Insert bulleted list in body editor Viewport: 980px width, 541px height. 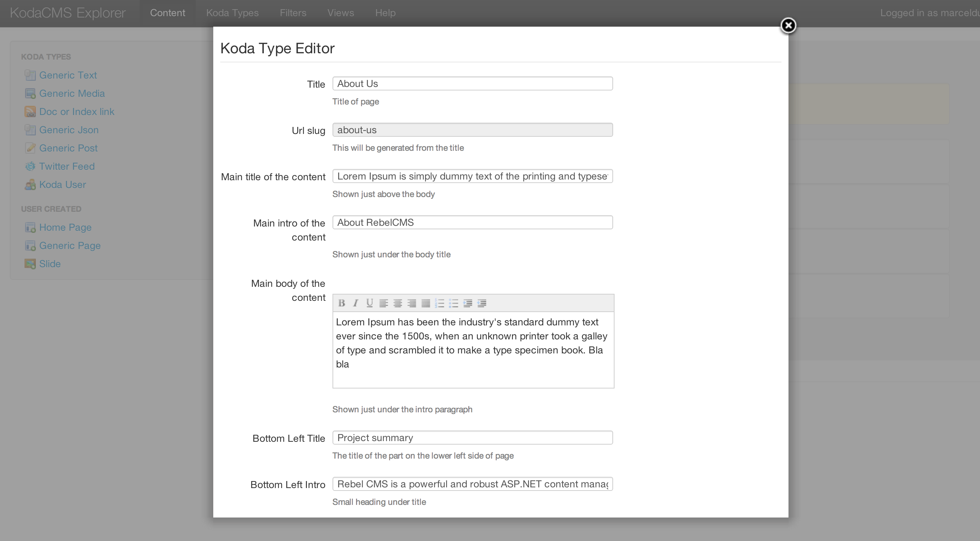click(x=454, y=303)
